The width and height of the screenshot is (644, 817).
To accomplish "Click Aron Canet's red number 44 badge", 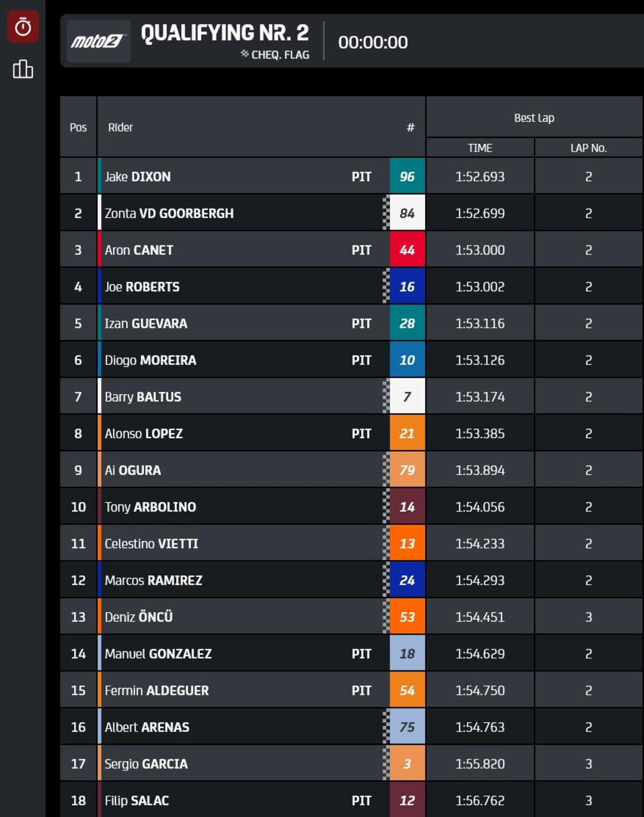I will [x=407, y=250].
